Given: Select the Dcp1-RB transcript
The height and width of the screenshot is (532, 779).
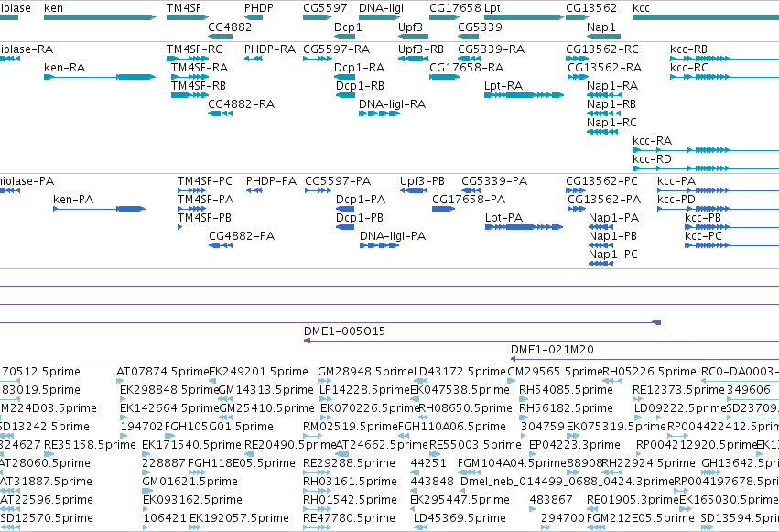Looking at the screenshot, I should pyautogui.click(x=346, y=95).
